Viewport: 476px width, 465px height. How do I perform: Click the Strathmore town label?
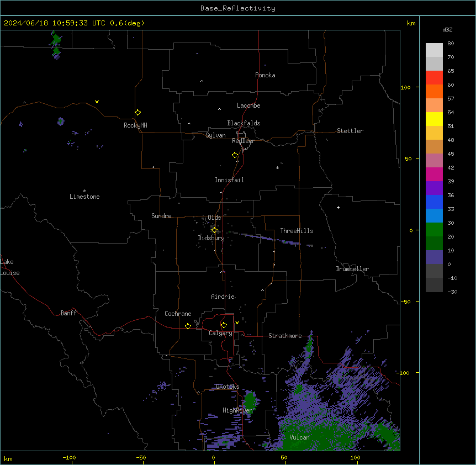(x=285, y=336)
